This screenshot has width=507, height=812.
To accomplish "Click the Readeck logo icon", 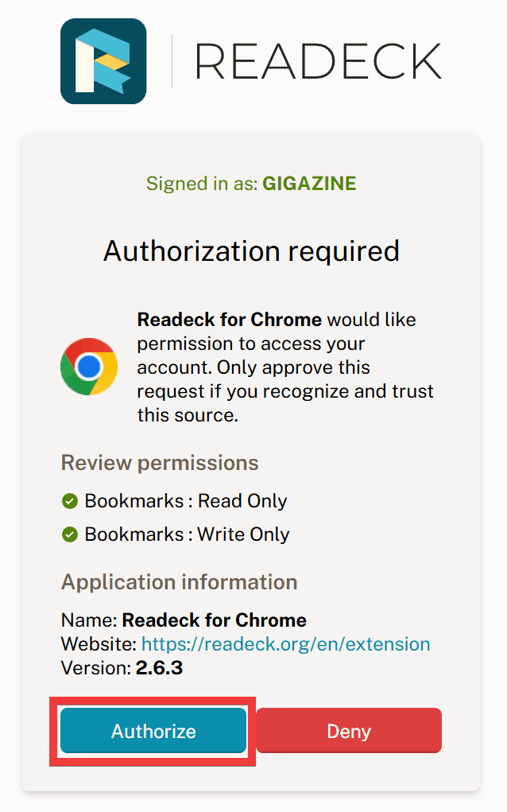I will click(103, 61).
